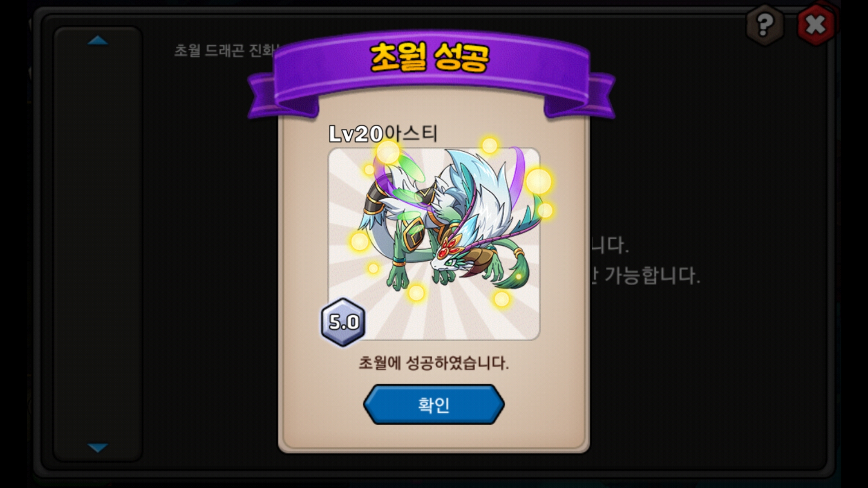The image size is (868, 488).
Task: Click the down arrow in left list panel
Action: pos(98,448)
